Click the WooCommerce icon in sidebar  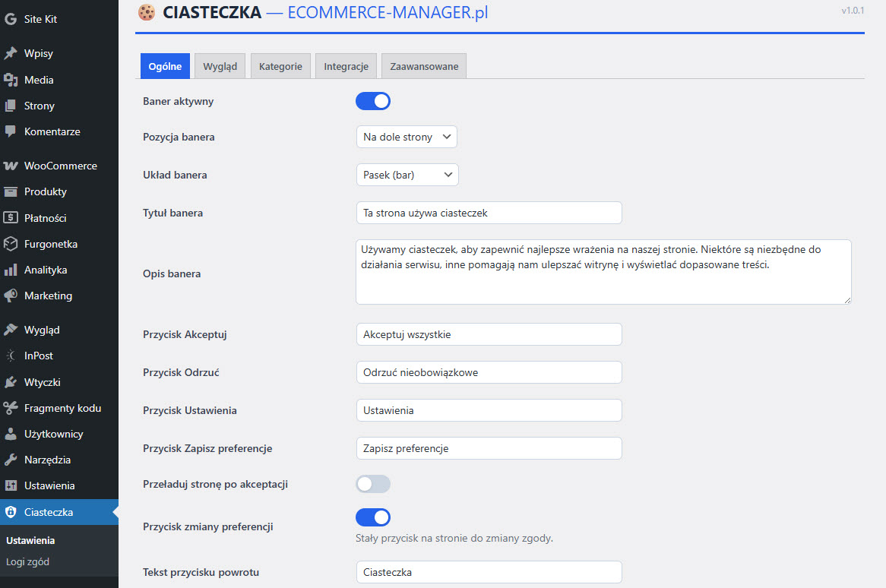pos(11,166)
